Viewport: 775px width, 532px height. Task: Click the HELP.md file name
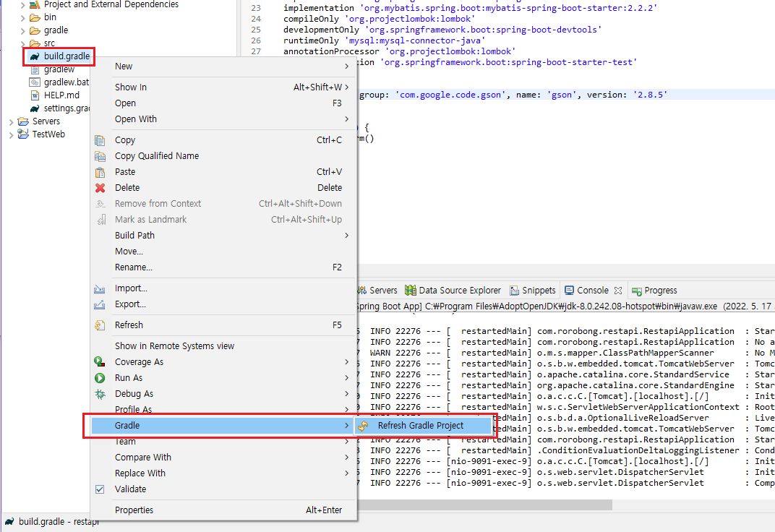[61, 95]
